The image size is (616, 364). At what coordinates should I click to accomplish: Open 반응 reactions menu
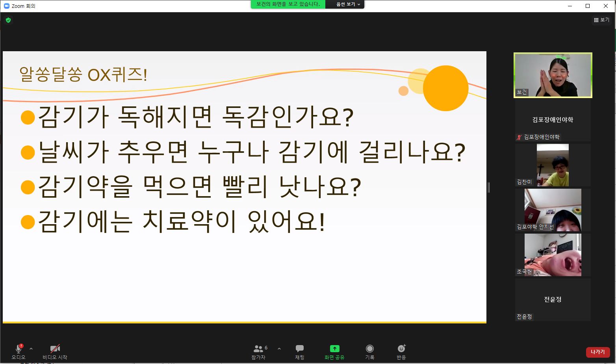coord(401,352)
